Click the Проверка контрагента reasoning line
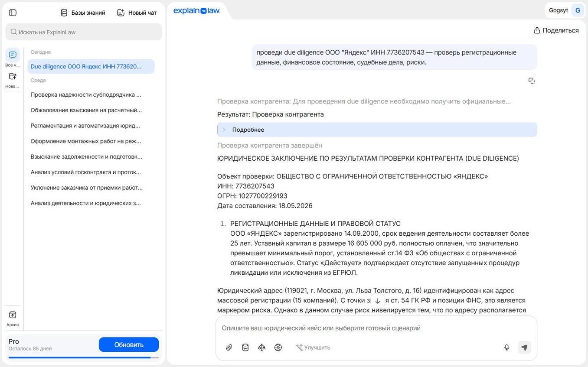The width and height of the screenshot is (588, 367). [364, 101]
